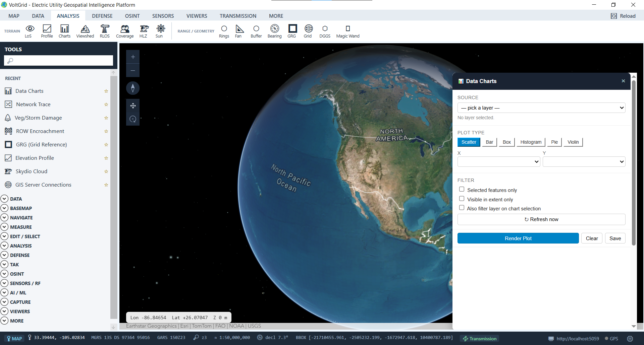
Task: Open the Coverage analysis tool
Action: [125, 31]
